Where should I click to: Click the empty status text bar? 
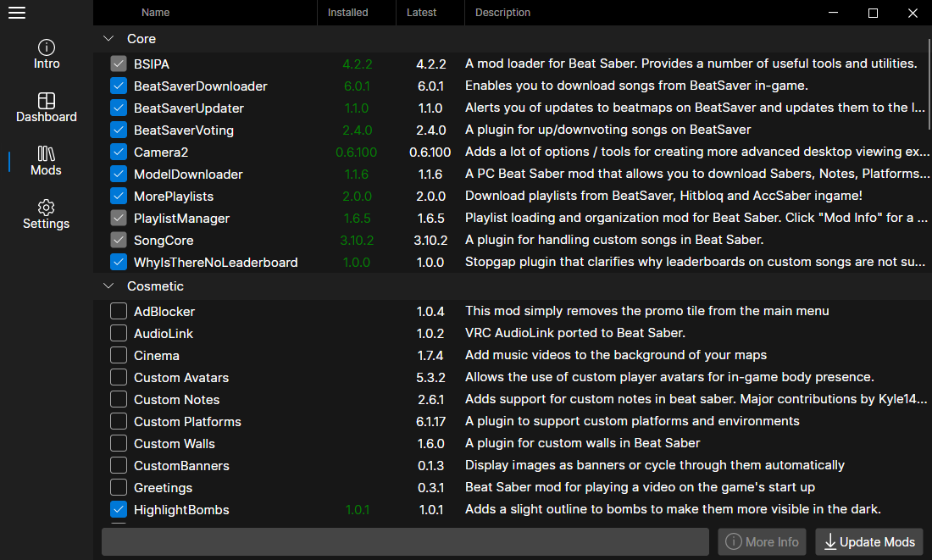click(405, 541)
